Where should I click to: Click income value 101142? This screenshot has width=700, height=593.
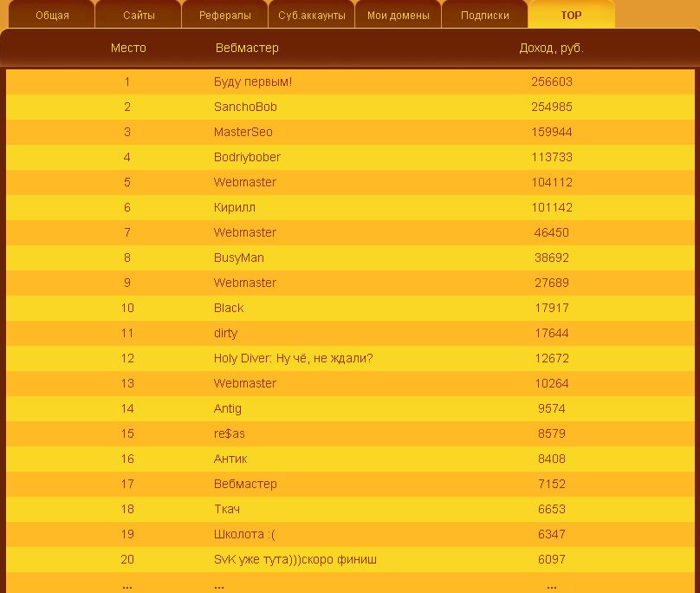551,207
